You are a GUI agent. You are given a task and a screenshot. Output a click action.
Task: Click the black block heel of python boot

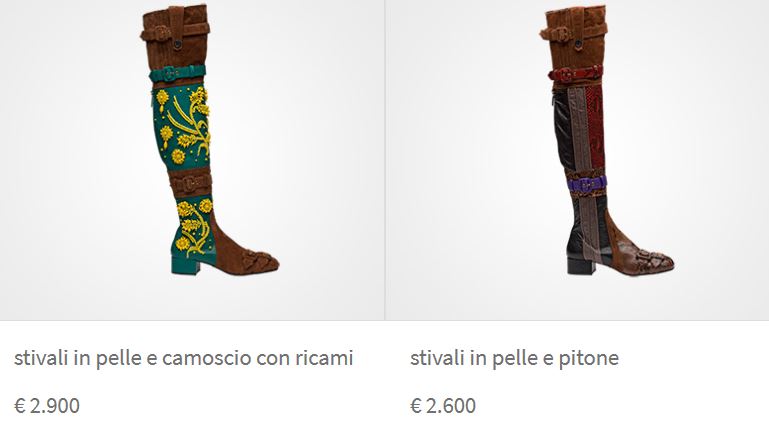point(581,265)
